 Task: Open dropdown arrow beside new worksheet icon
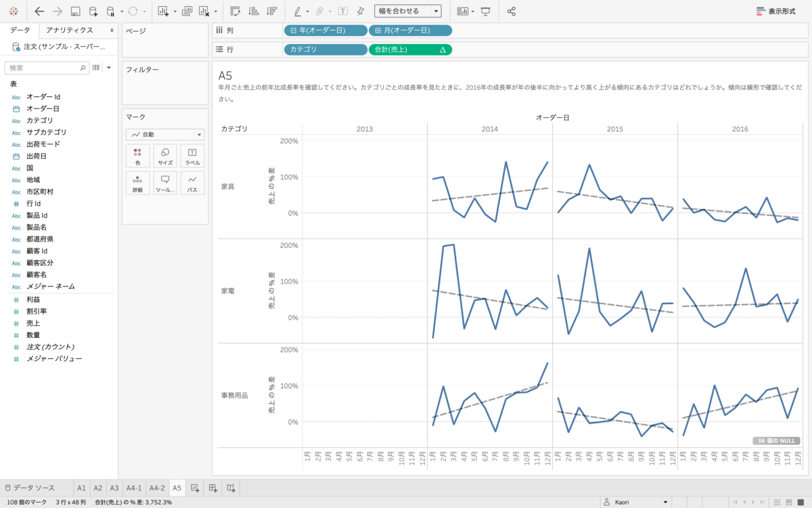coord(175,11)
